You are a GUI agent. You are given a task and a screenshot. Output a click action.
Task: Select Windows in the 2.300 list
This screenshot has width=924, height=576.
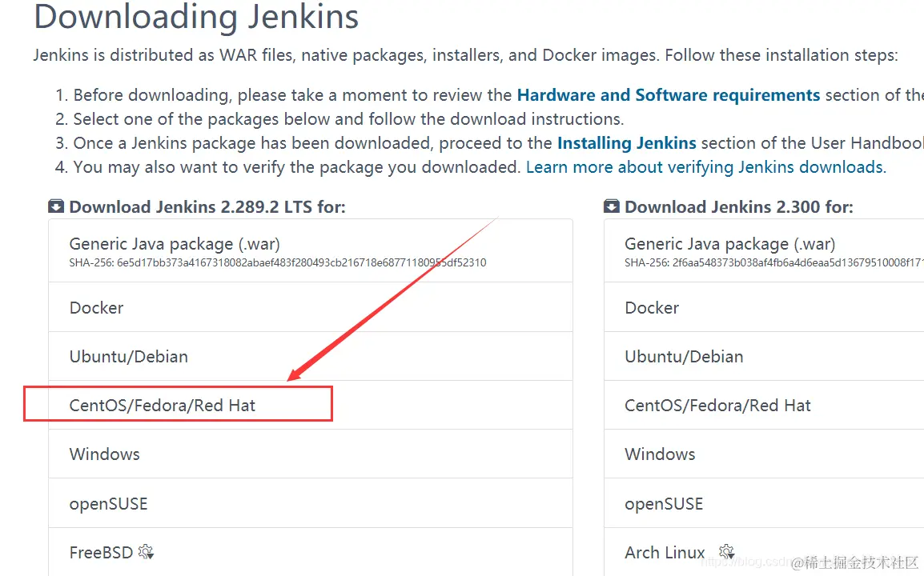click(x=764, y=454)
